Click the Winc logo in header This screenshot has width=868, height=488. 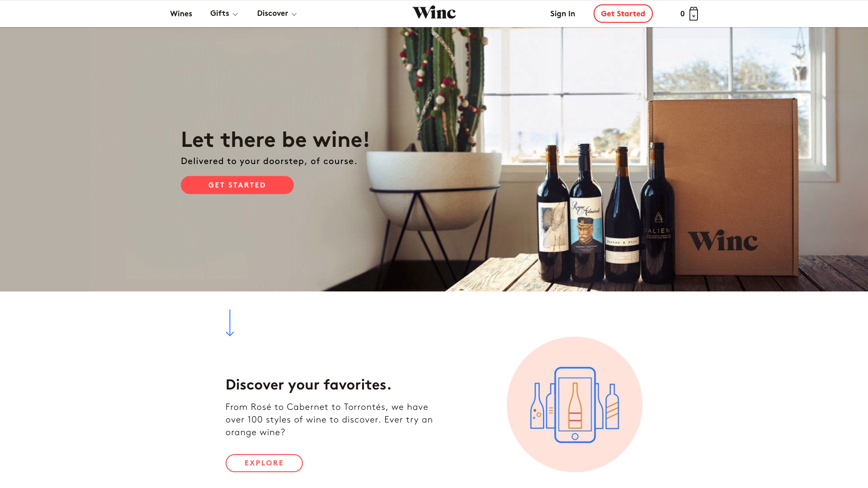point(434,13)
